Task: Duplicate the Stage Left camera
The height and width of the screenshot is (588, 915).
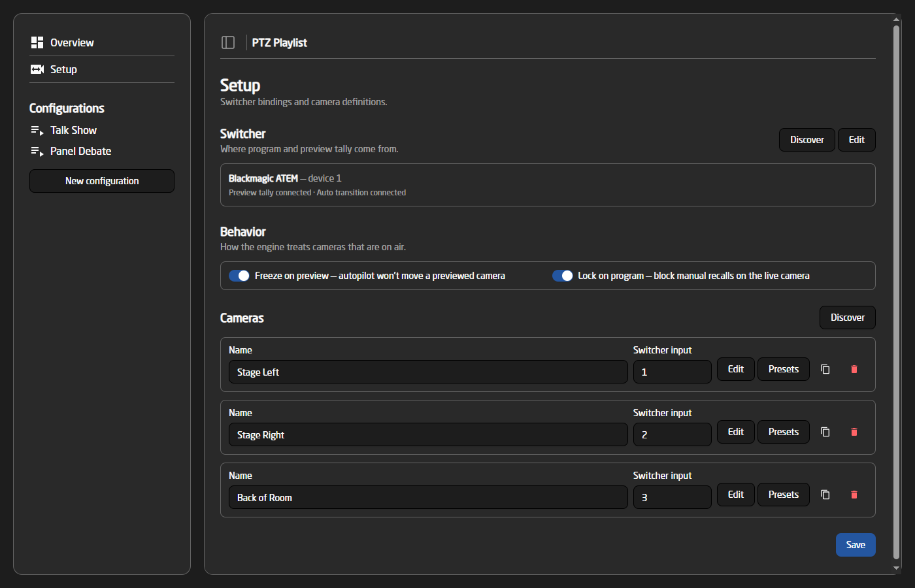Action: [825, 369]
